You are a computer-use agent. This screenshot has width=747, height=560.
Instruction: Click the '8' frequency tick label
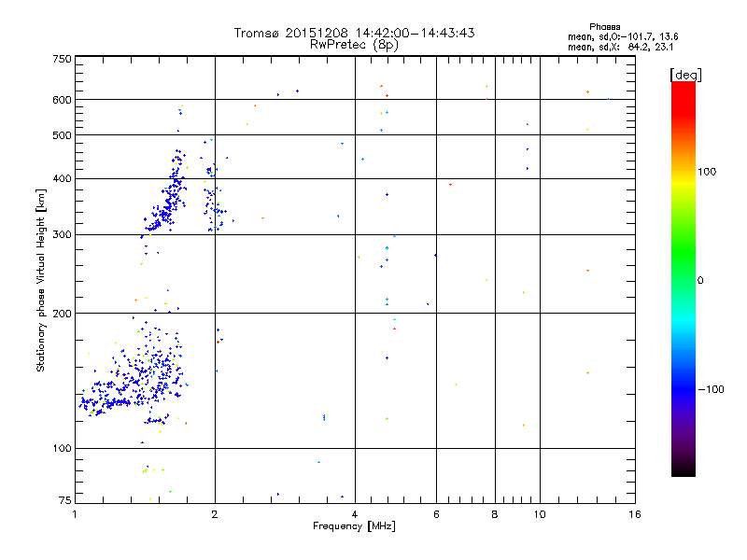495,514
